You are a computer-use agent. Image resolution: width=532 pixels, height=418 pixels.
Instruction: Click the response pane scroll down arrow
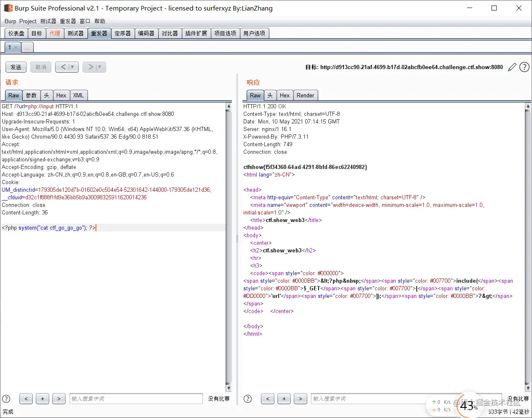pos(528,388)
